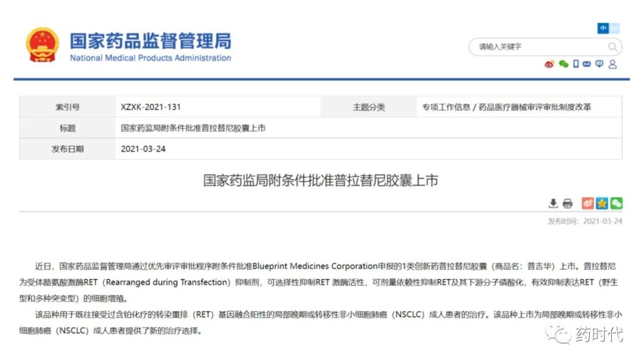The image size is (644, 363).
Task: Click the mobile phone icon in header
Action: coord(576,64)
